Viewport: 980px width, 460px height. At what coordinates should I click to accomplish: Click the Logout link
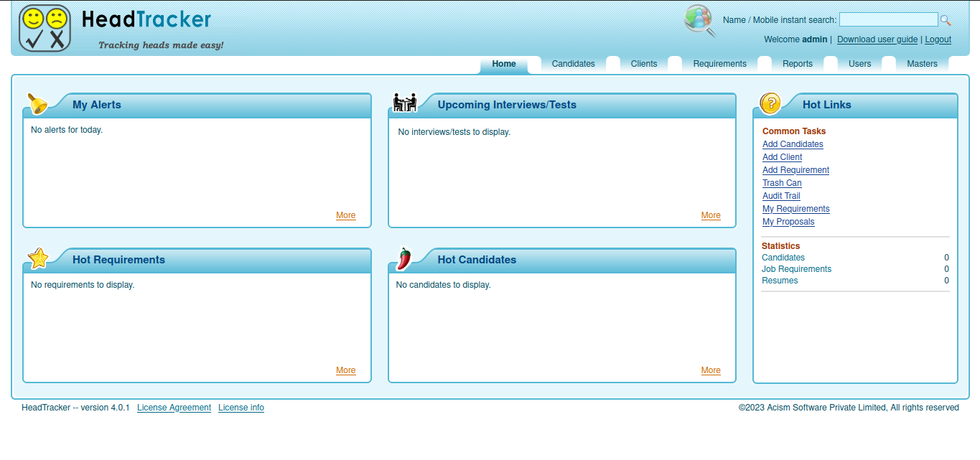click(x=938, y=39)
